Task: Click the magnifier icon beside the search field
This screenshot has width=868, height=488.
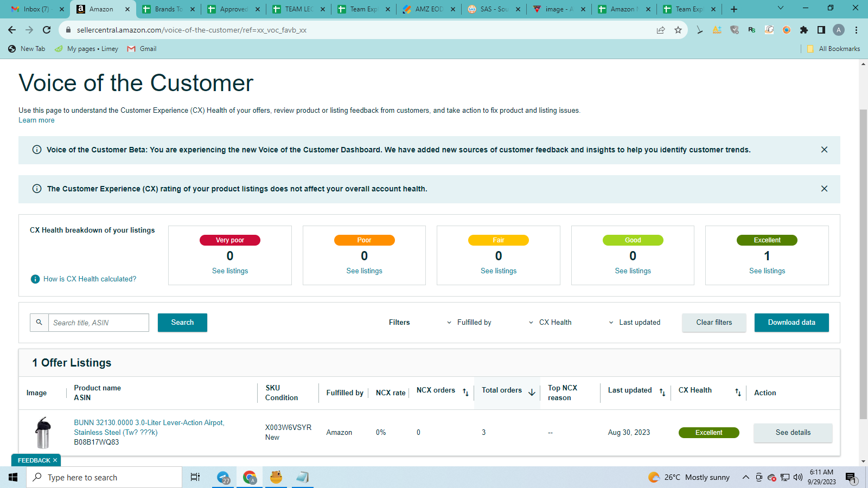Action: click(39, 322)
